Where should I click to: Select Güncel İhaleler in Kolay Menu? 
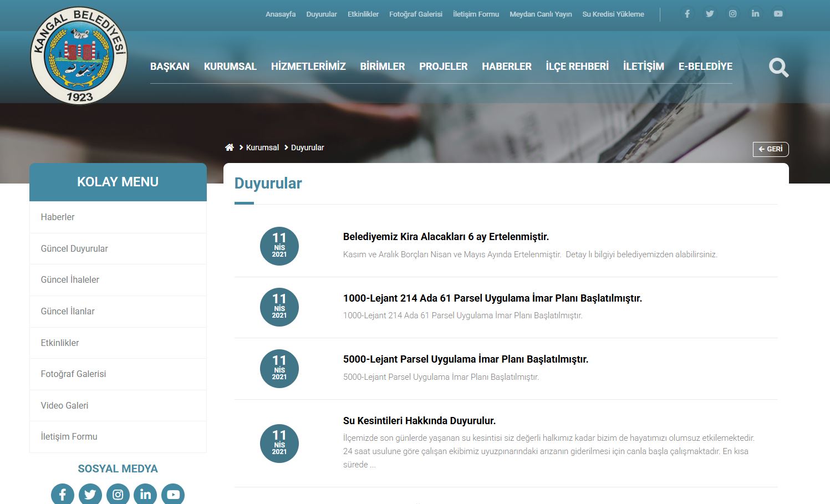pyautogui.click(x=70, y=280)
